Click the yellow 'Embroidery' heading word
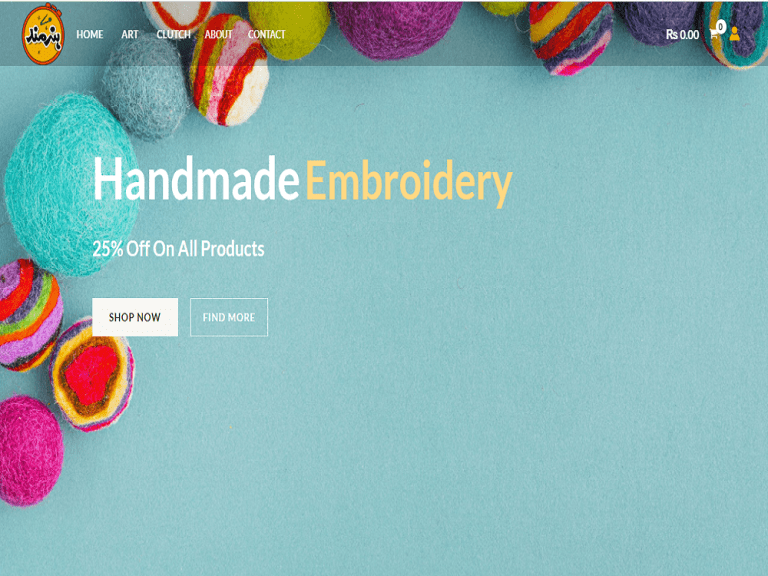The image size is (768, 576). pos(409,182)
